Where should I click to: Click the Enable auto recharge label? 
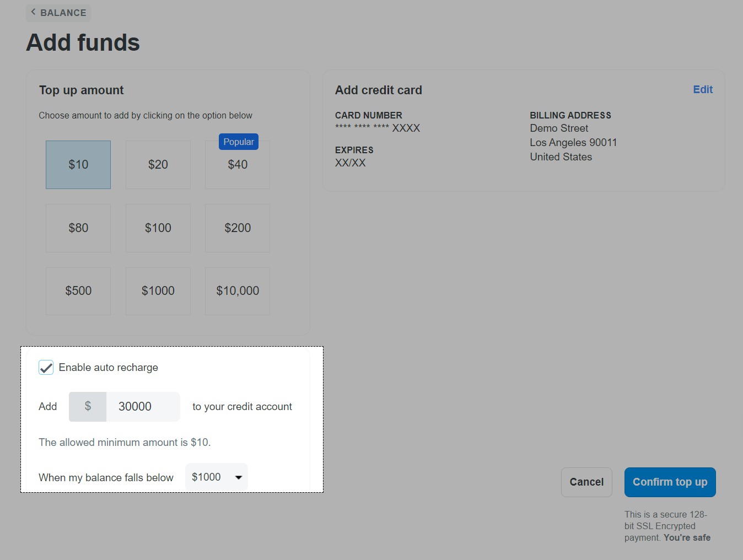pos(109,368)
